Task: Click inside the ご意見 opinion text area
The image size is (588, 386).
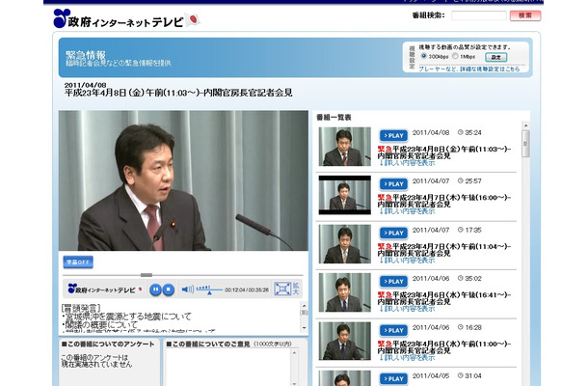Action: tap(228, 368)
